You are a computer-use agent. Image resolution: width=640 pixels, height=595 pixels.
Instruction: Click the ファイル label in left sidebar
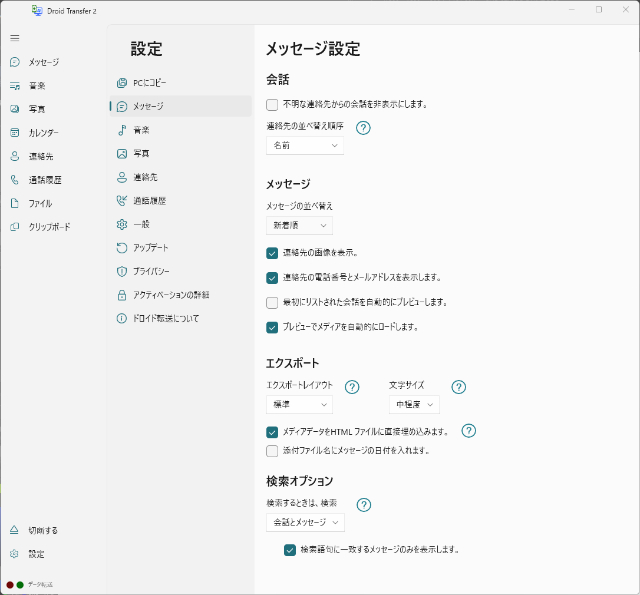coord(40,203)
